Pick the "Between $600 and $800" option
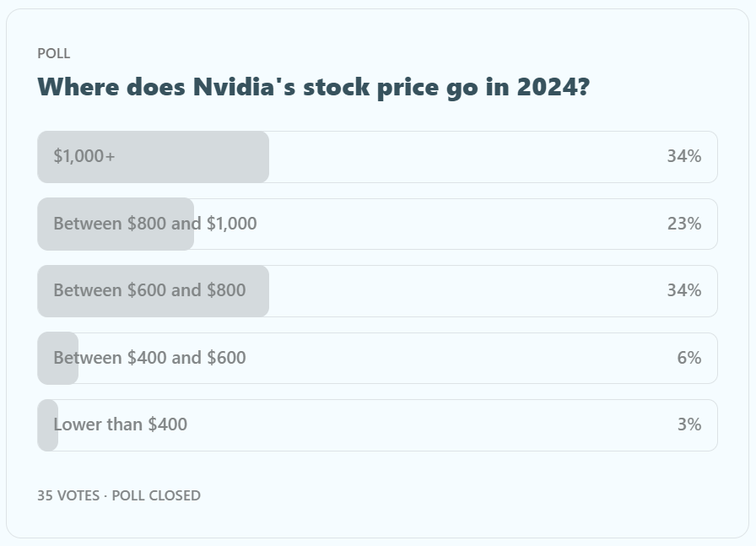This screenshot has height=546, width=756. pos(149,290)
